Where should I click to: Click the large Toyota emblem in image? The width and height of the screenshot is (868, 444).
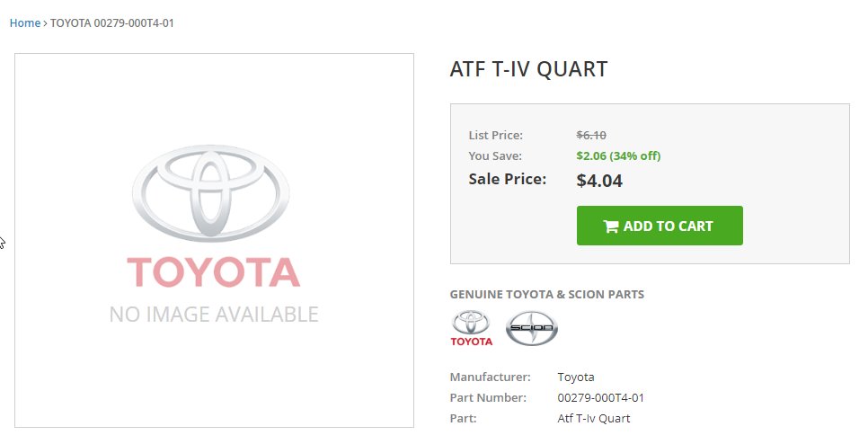tap(211, 193)
